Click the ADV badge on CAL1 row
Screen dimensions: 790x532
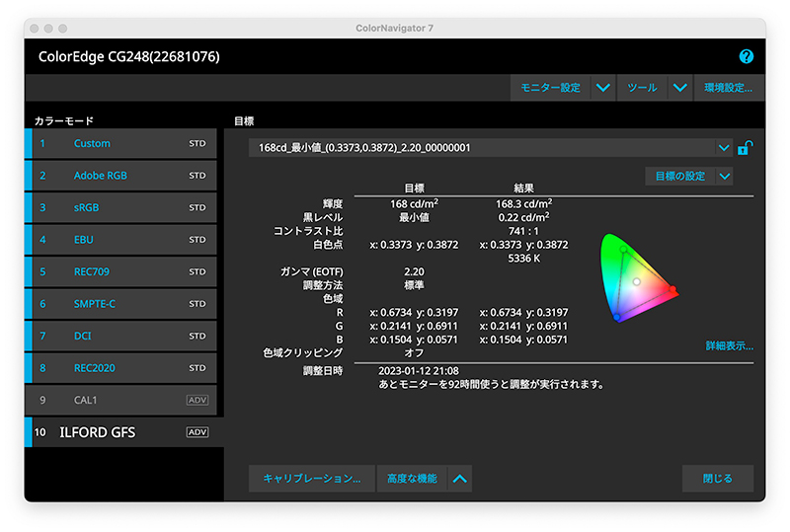point(197,400)
